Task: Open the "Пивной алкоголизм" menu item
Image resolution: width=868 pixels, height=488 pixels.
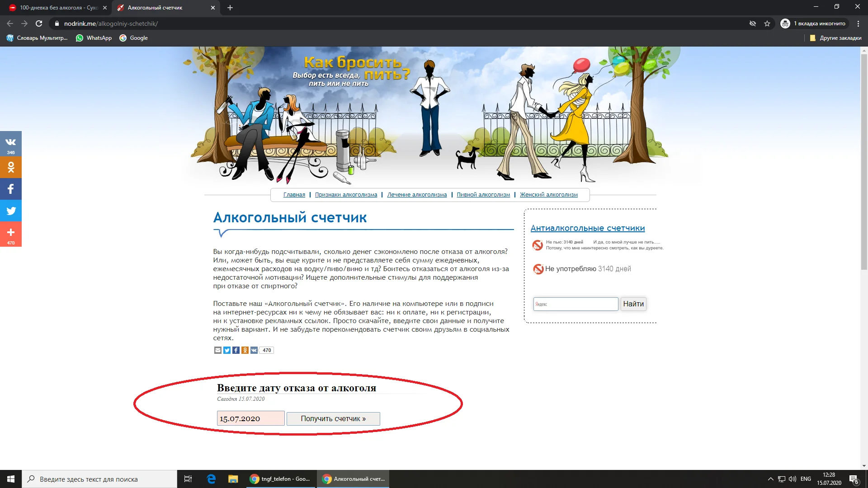Action: click(x=483, y=194)
